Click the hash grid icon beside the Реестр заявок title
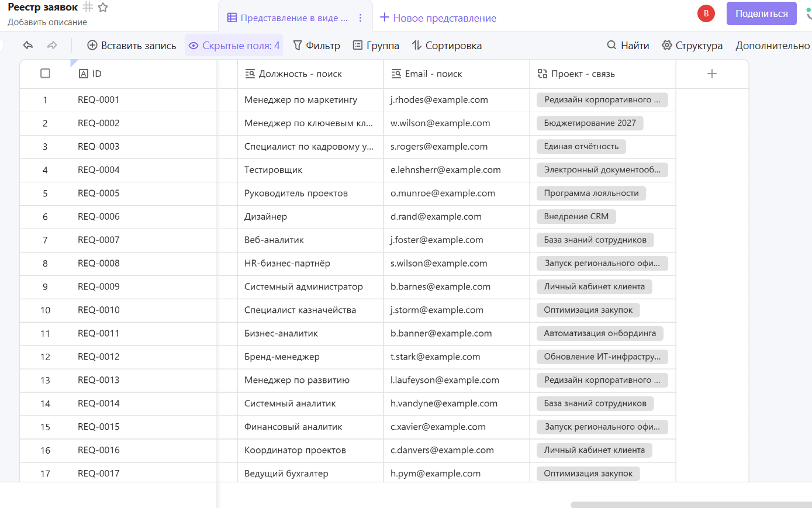 point(88,7)
